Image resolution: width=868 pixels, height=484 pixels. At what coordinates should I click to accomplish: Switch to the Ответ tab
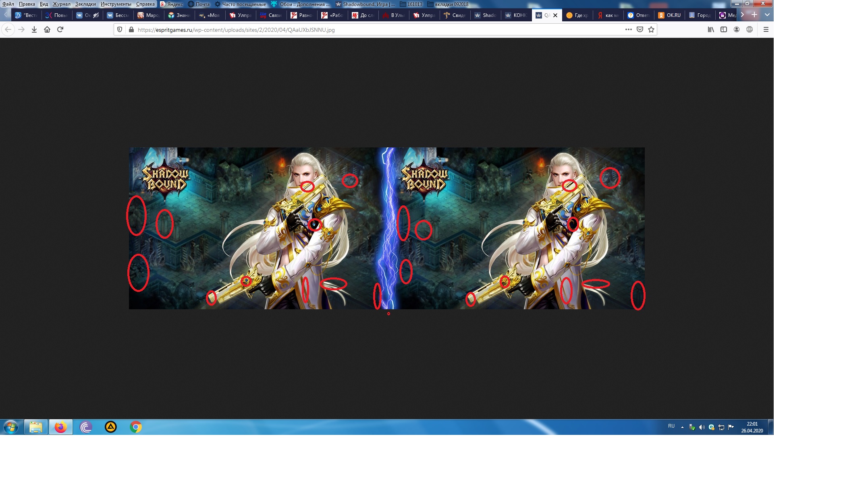[639, 15]
